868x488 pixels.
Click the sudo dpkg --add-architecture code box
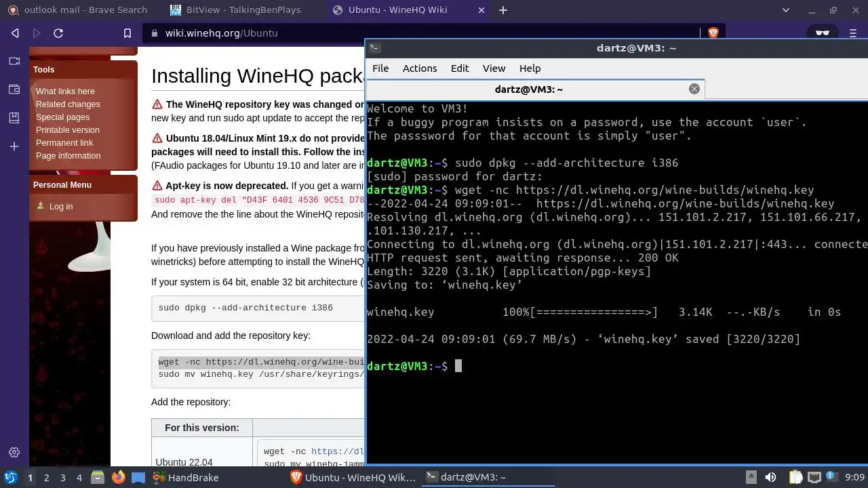pyautogui.click(x=258, y=308)
